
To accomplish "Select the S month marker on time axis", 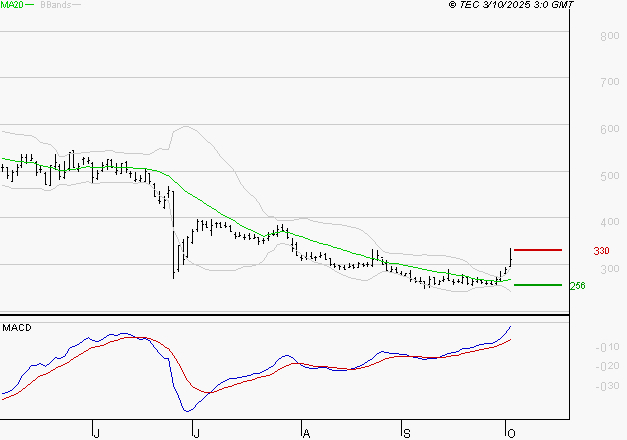I will coord(406,432).
